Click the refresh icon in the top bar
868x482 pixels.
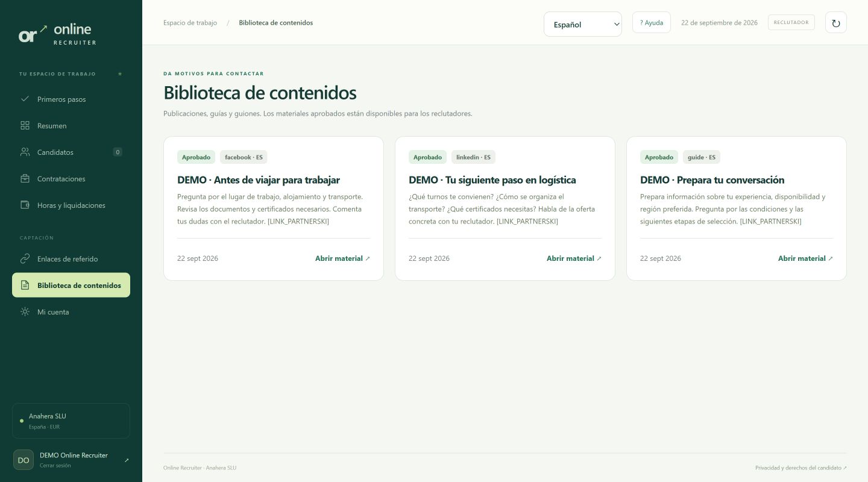pos(835,23)
